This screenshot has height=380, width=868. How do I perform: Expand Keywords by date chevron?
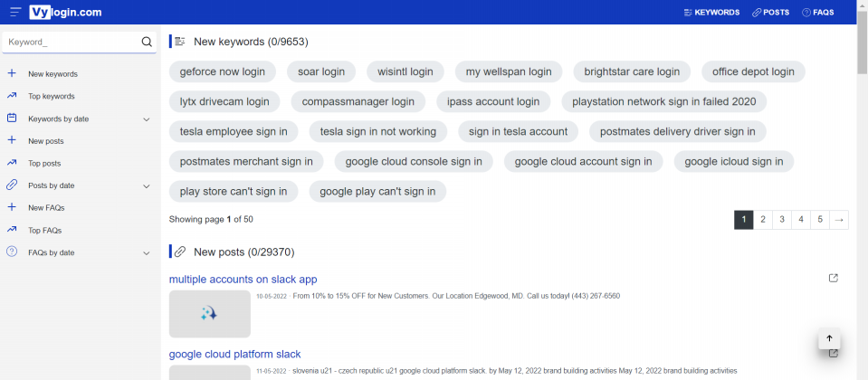tap(147, 119)
